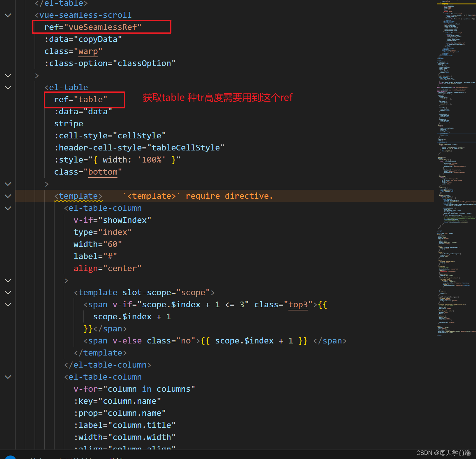Image resolution: width=476 pixels, height=459 pixels.
Task: Collapse the v-for el-table-column block
Action: tap(8, 377)
